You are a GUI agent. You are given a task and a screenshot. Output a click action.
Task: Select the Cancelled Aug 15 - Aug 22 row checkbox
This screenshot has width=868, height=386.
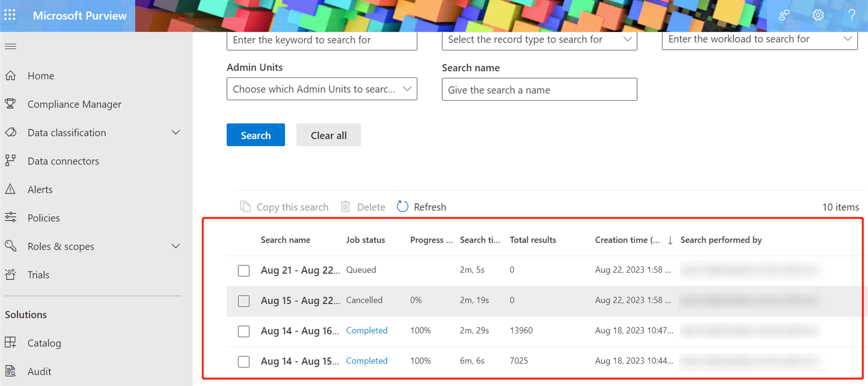(x=244, y=301)
